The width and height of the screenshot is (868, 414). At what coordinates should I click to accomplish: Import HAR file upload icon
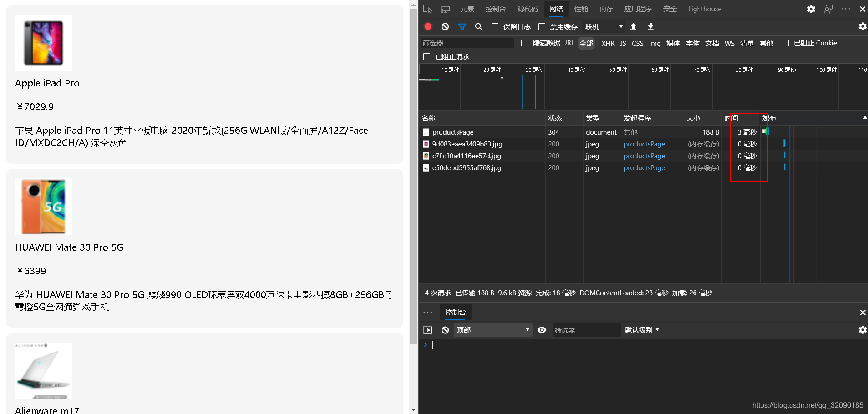click(x=633, y=26)
